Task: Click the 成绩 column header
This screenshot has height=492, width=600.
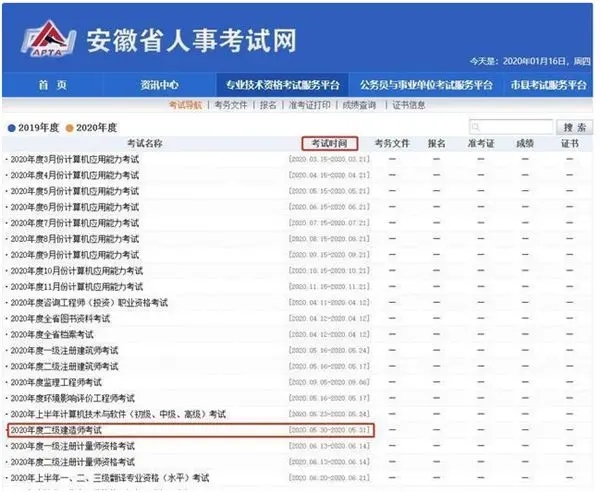Action: coord(525,143)
